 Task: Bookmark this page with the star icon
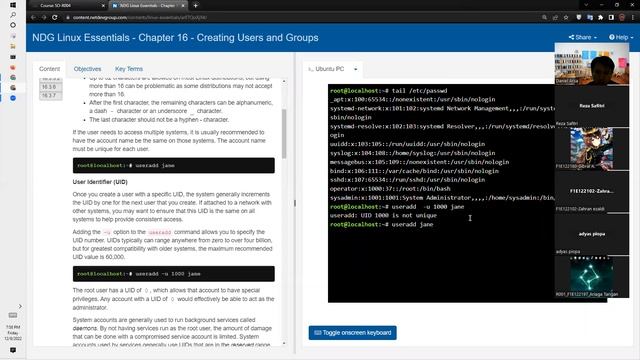(566, 18)
